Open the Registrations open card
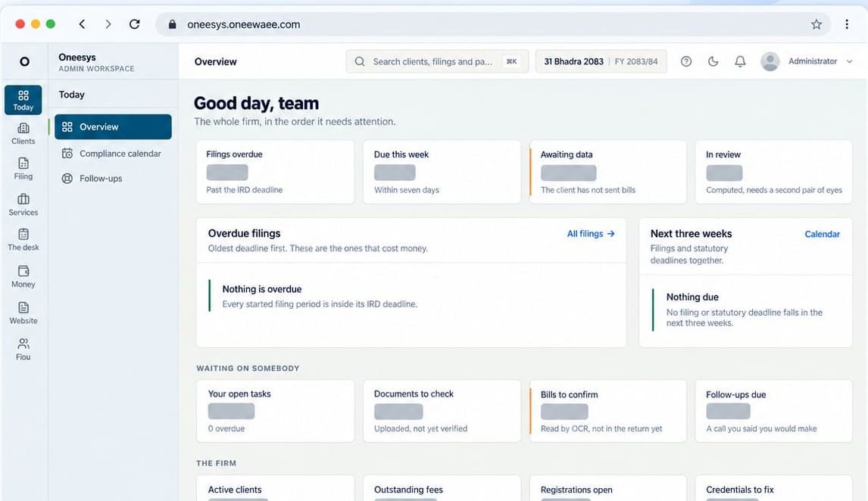 pos(607,488)
